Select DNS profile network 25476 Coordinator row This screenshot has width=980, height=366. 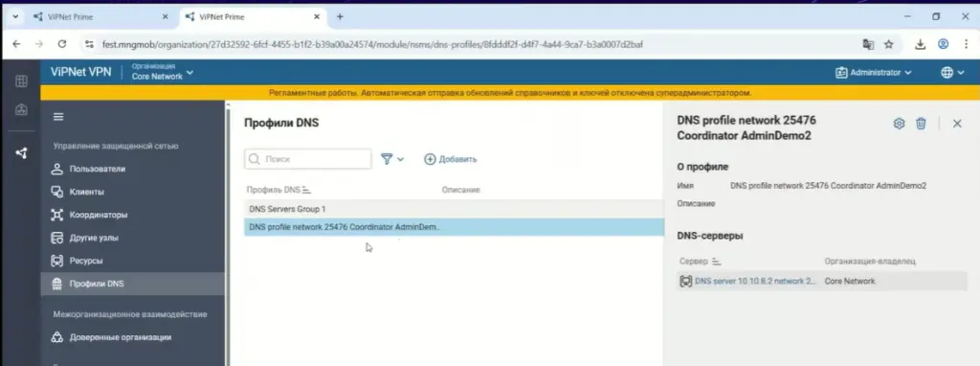pyautogui.click(x=454, y=227)
